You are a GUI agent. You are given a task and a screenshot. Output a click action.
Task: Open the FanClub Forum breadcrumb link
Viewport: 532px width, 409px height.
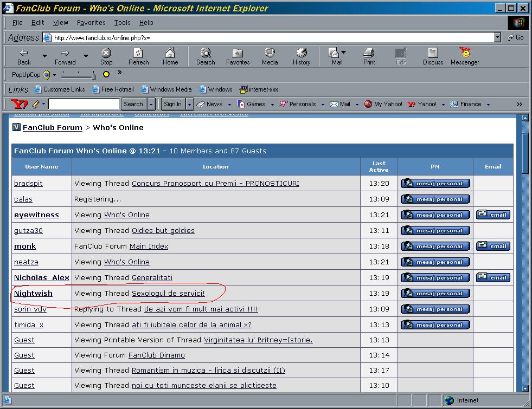click(52, 127)
